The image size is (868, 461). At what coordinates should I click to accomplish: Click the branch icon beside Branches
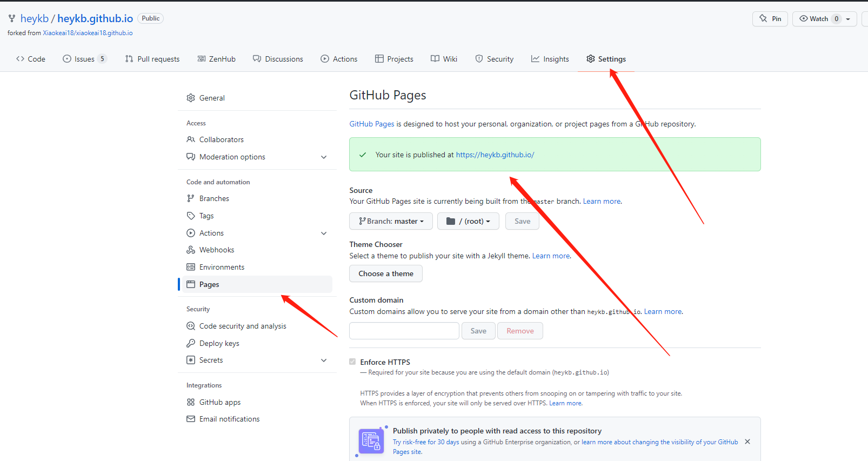click(x=191, y=198)
